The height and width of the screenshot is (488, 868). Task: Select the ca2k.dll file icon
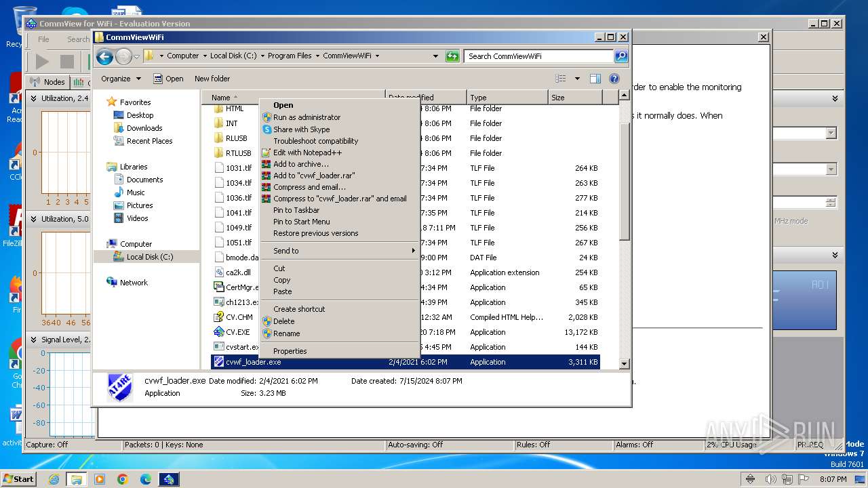[218, 272]
